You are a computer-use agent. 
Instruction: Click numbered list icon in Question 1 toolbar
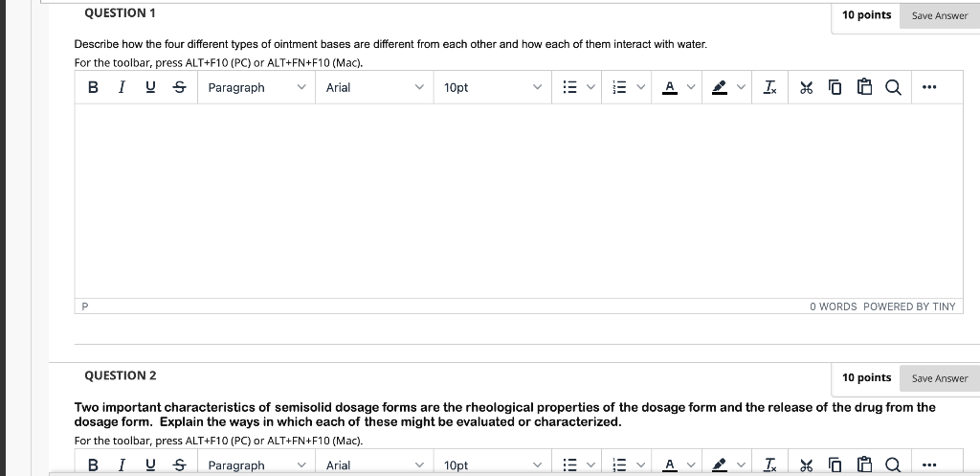[x=619, y=87]
